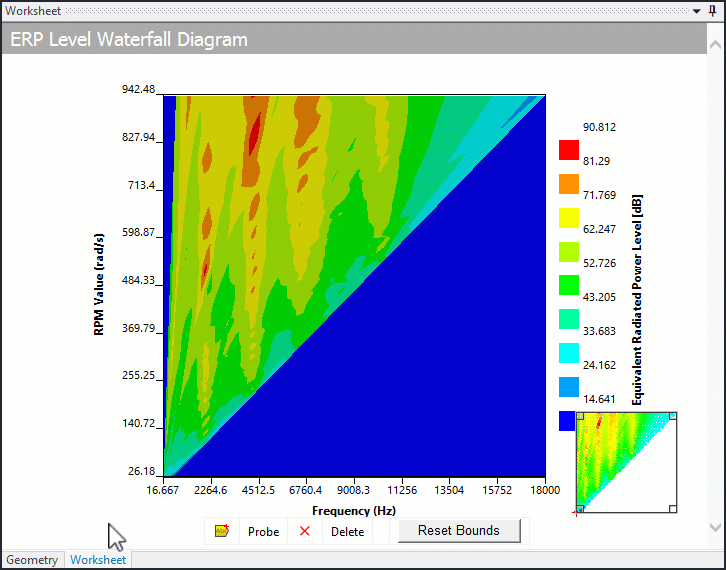The width and height of the screenshot is (726, 570).
Task: Click the red X delete icon
Action: (x=305, y=531)
